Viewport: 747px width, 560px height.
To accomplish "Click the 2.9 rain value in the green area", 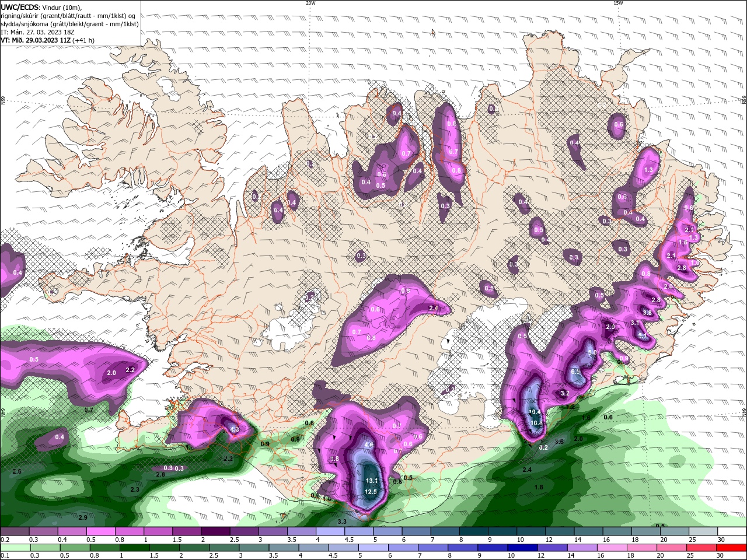I will (83, 517).
